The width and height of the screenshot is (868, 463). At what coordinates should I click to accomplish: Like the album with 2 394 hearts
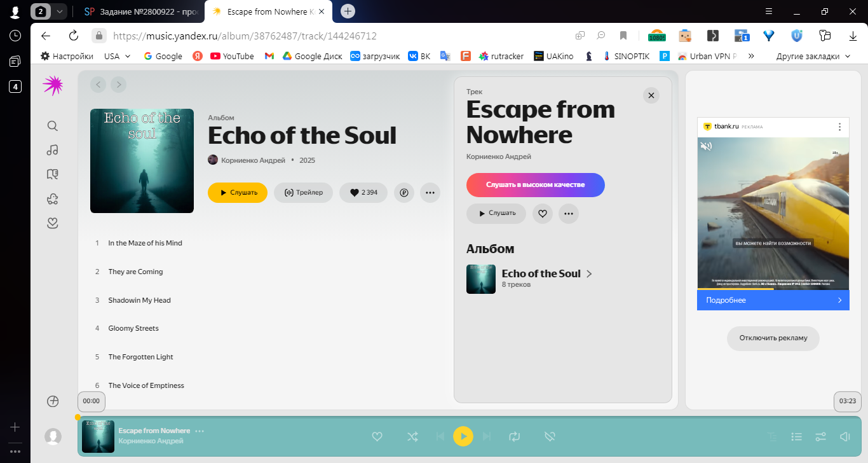[363, 193]
